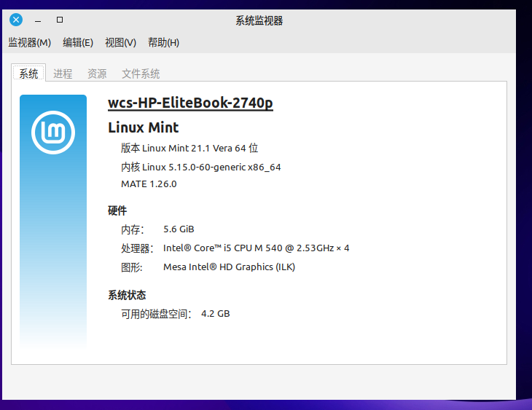Open the 帮助(H) menu

coord(163,43)
